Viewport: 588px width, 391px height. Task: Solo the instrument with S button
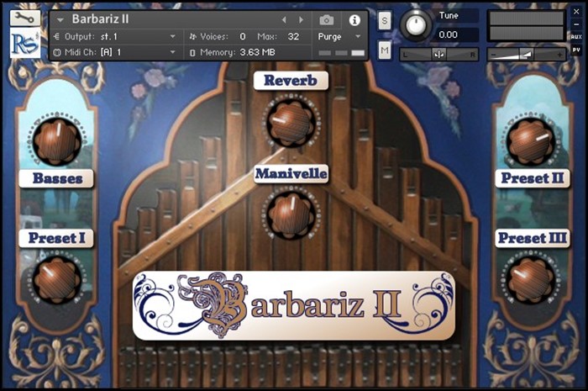tap(385, 21)
